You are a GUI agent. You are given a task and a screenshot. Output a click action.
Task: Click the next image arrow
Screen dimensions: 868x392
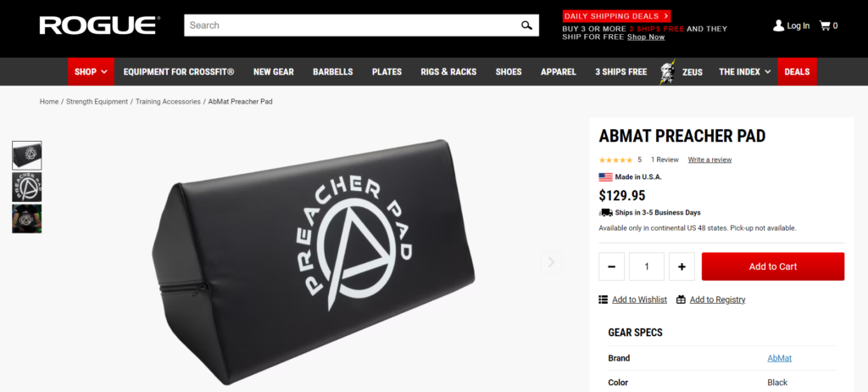551,261
